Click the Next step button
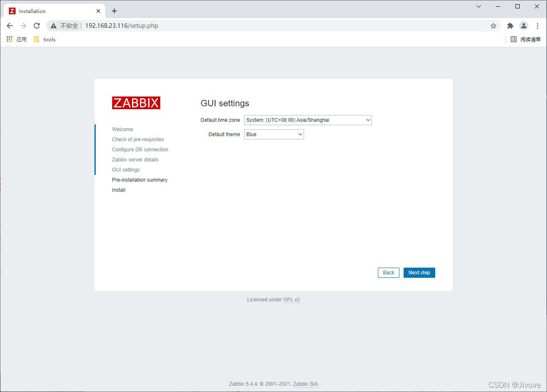Viewport: 547px width, 392px height. click(419, 273)
